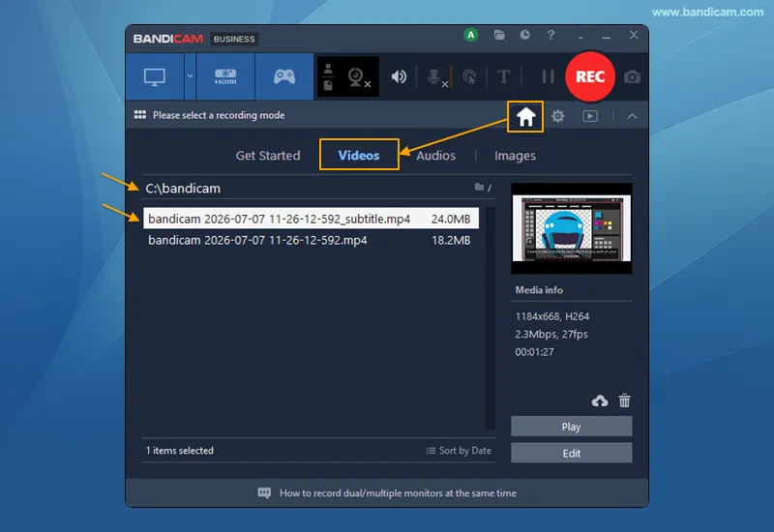Image resolution: width=774 pixels, height=532 pixels.
Task: Switch to the Get Started tab
Action: click(268, 156)
